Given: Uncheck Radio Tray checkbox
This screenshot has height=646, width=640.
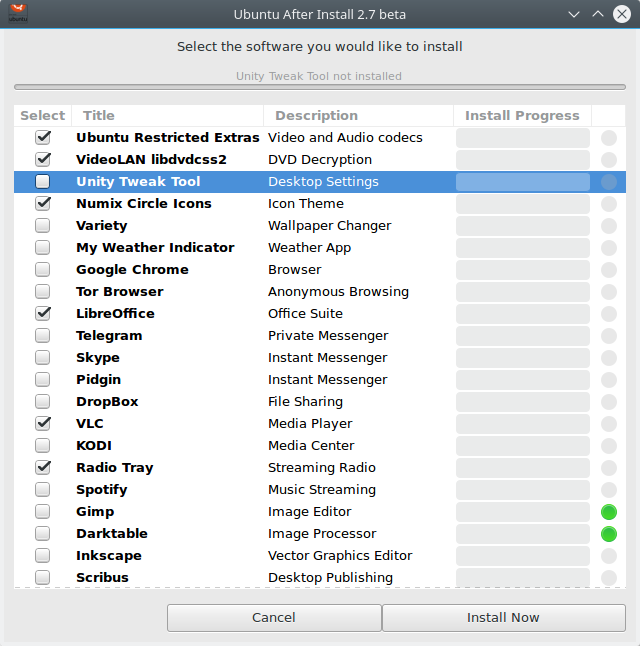Looking at the screenshot, I should [43, 468].
